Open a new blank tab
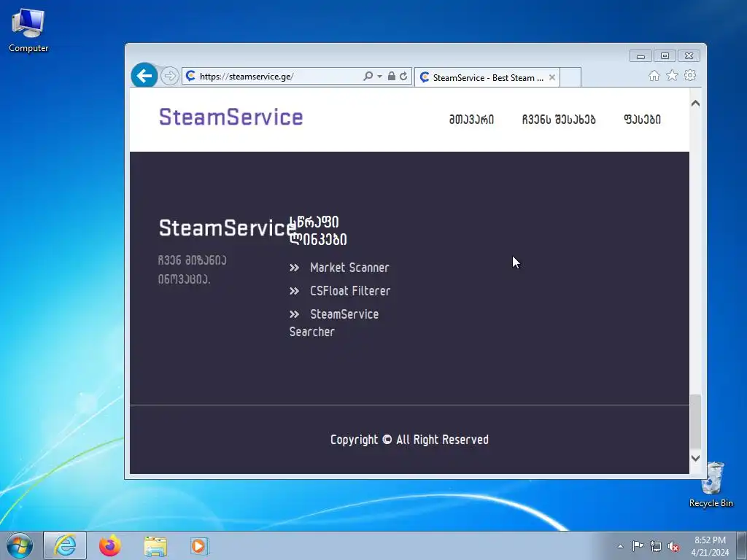Viewport: 747px width, 560px height. [570, 77]
